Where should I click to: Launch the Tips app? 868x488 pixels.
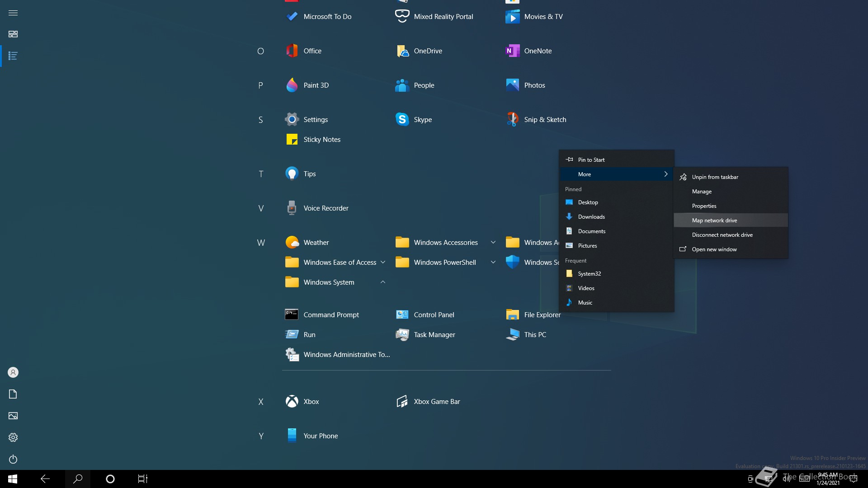pyautogui.click(x=301, y=174)
